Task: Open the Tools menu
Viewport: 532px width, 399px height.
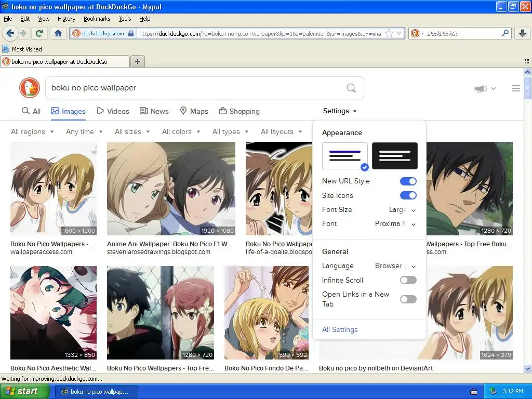Action: (125, 19)
